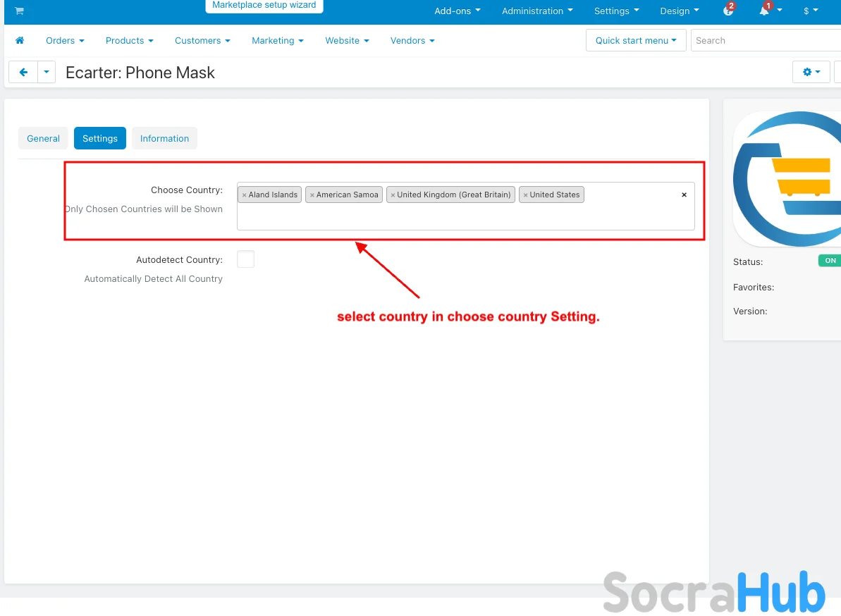Viewport: 841px width, 616px height.
Task: Open the Quick start menu
Action: [636, 40]
